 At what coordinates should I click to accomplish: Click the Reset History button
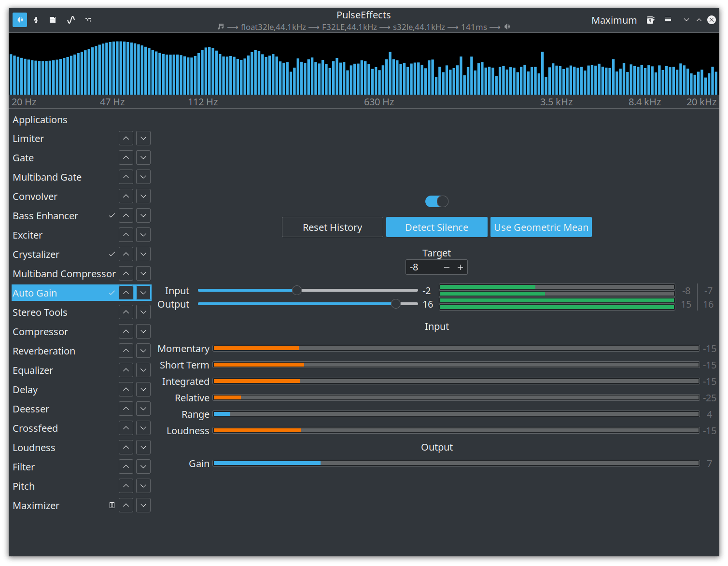332,227
